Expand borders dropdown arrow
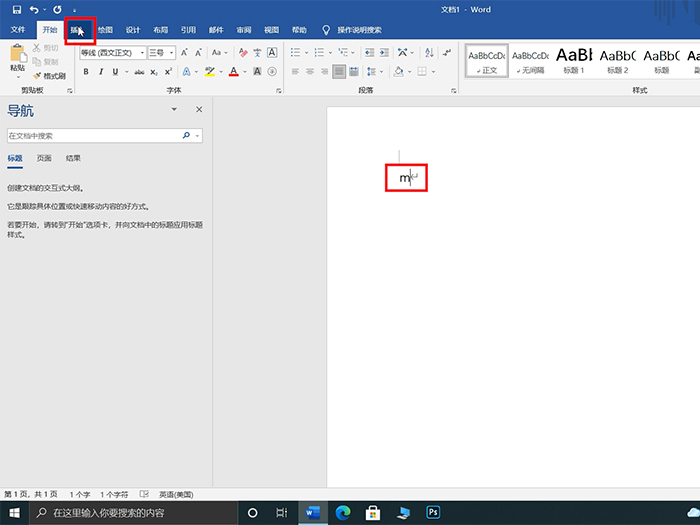 tap(433, 71)
